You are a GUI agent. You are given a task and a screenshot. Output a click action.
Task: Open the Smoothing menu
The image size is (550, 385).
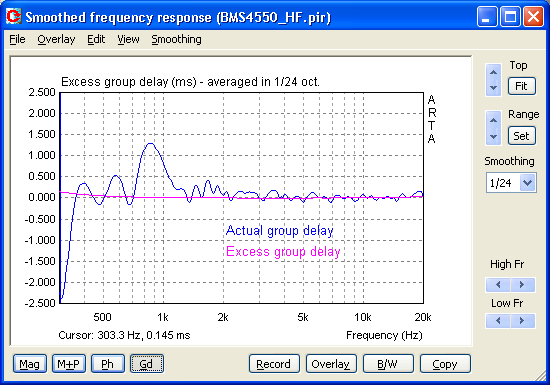[x=176, y=39]
